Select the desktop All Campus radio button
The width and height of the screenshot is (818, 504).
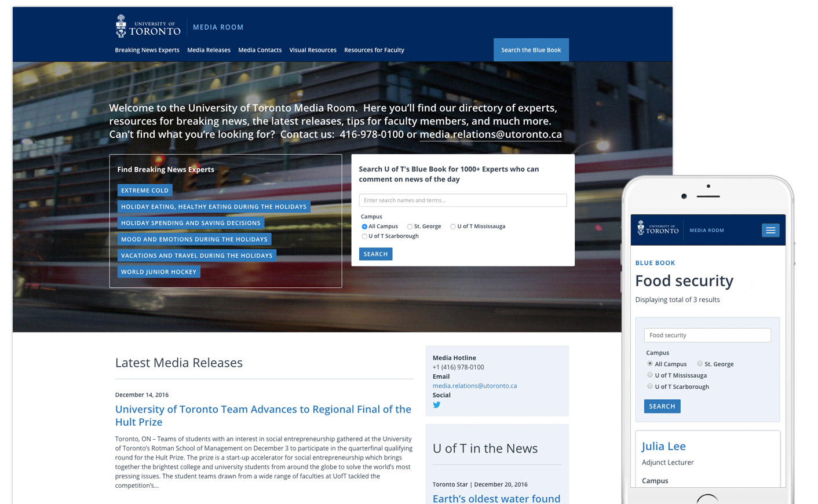[x=364, y=227]
